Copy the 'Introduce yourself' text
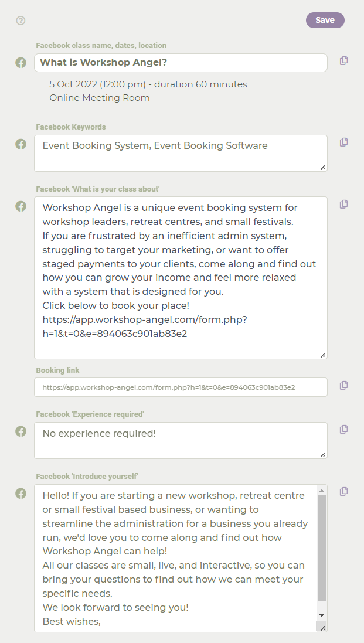Viewport: 364px width, 643px height. [x=344, y=491]
